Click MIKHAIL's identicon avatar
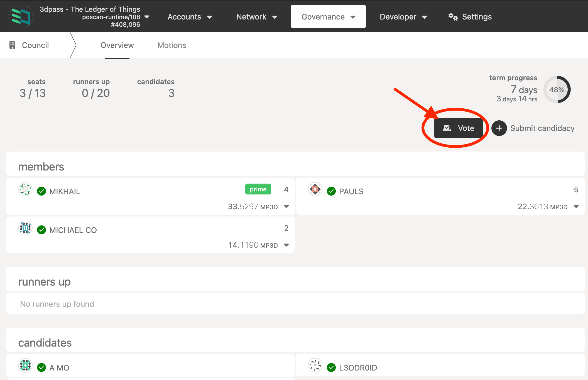588x380 pixels. coord(25,190)
